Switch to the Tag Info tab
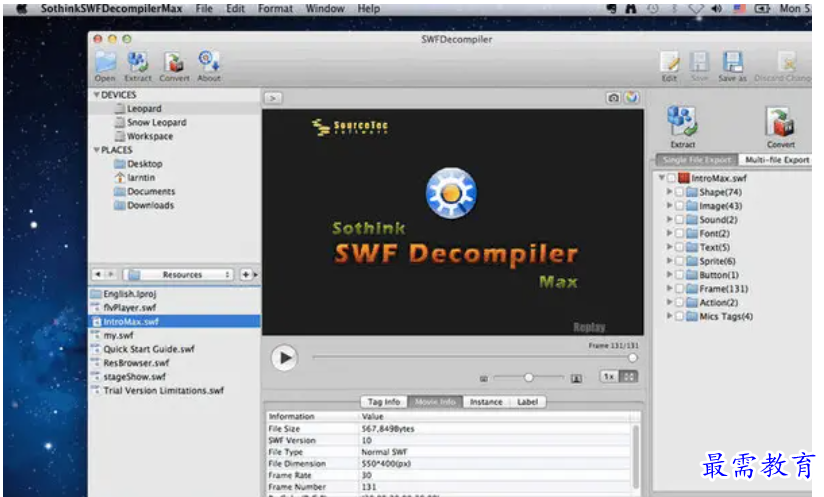 pyautogui.click(x=384, y=402)
